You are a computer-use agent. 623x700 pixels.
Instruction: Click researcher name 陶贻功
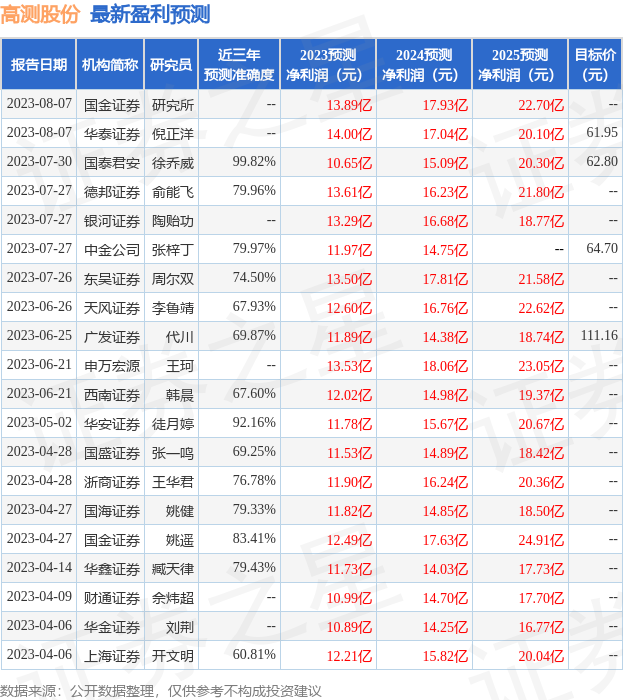click(x=173, y=221)
